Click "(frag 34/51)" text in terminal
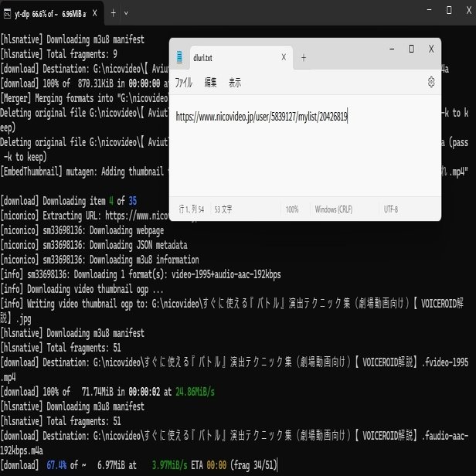Viewport: 476px width, 476px height. pyautogui.click(x=253, y=465)
